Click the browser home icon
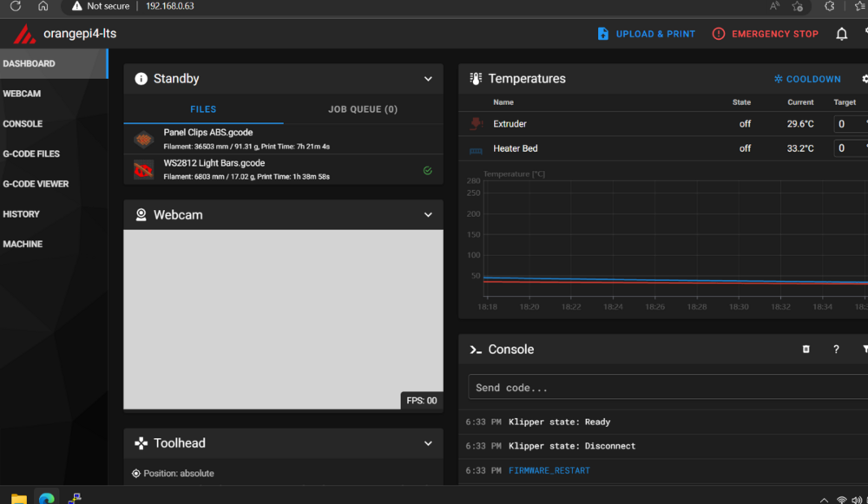 (x=43, y=6)
